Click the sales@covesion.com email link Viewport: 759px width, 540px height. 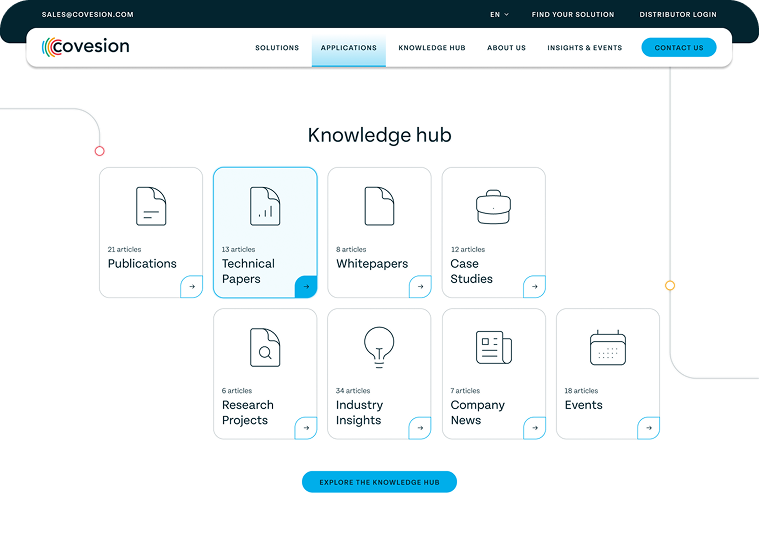[88, 15]
